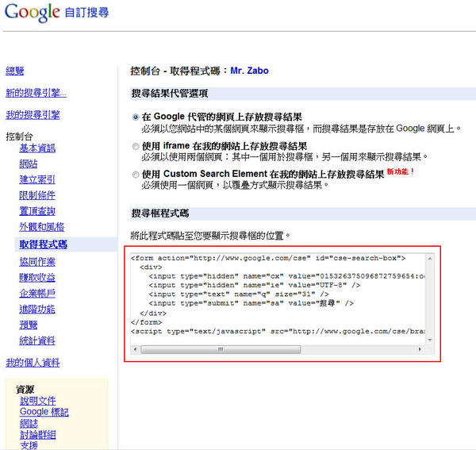Viewport: 476px width, 450px height.
Task: Open 新的搜尋引擎... link
Action: [x=36, y=93]
